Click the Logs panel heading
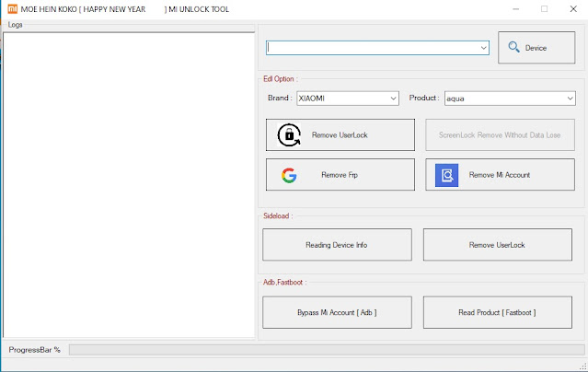 15,25
